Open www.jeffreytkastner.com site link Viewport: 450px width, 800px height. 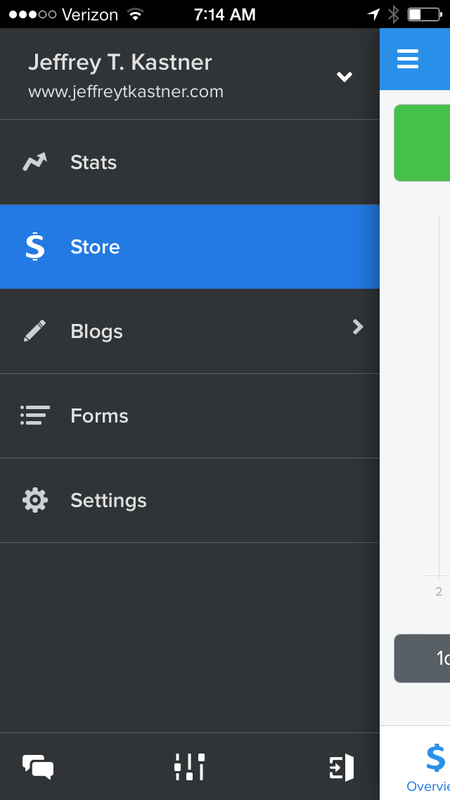pos(126,92)
